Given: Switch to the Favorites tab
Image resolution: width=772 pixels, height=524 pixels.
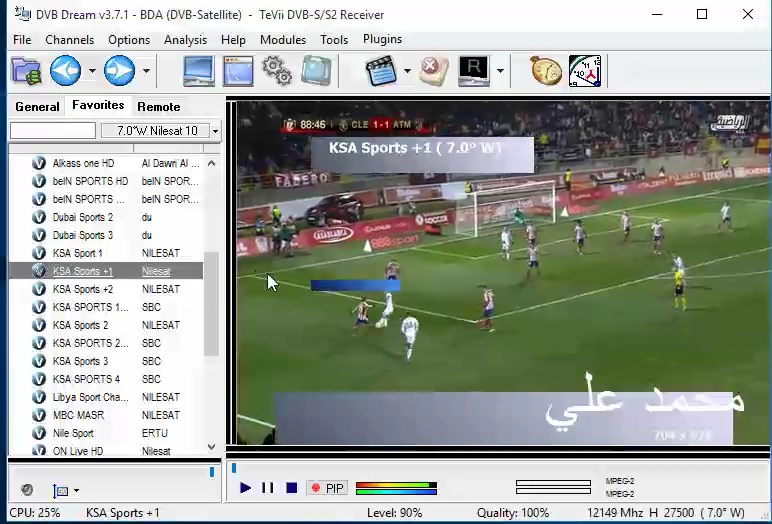Looking at the screenshot, I should click(98, 105).
